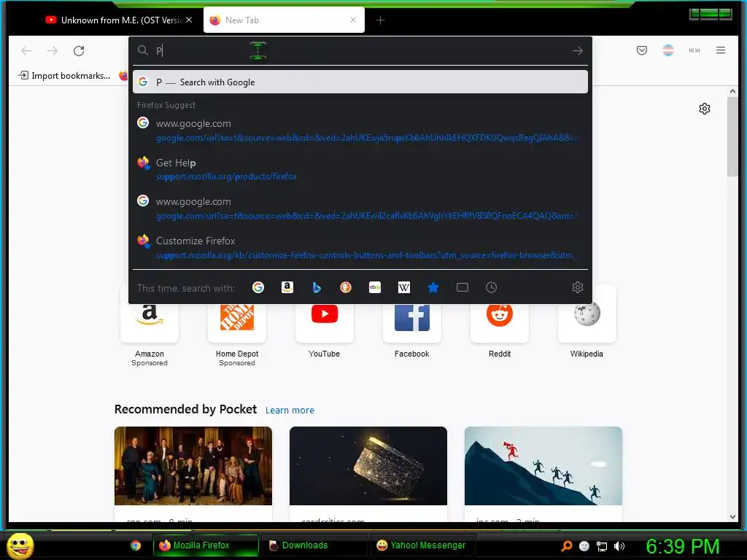This screenshot has height=560, width=747.
Task: Launch Chrome from the taskbar quick launch
Action: coord(136,545)
